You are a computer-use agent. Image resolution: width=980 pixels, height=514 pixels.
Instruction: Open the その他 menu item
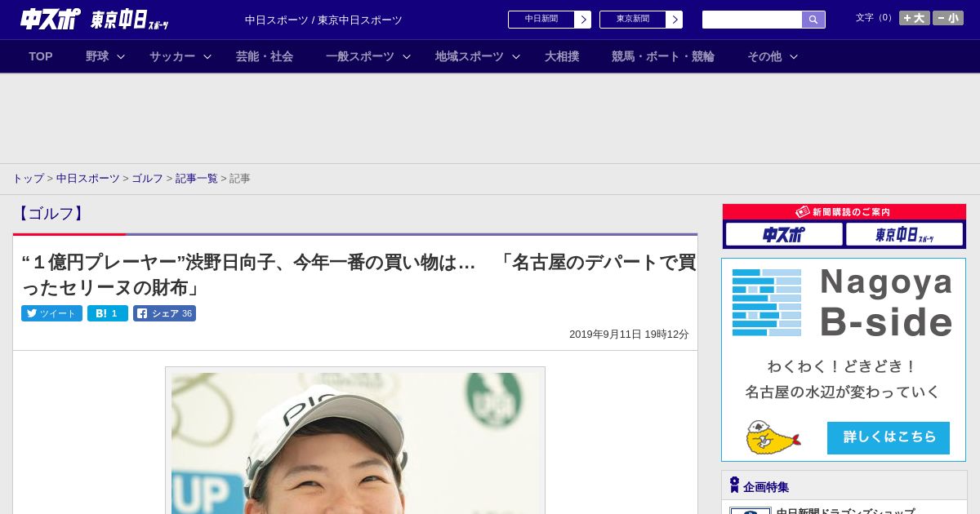coord(764,56)
